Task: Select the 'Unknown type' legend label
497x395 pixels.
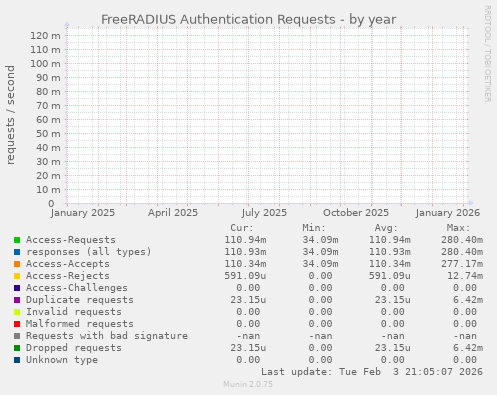Action: point(62,360)
